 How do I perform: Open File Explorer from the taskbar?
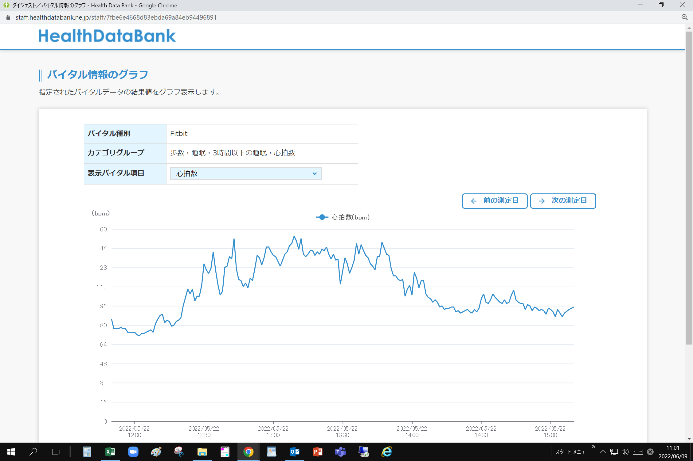point(202,452)
